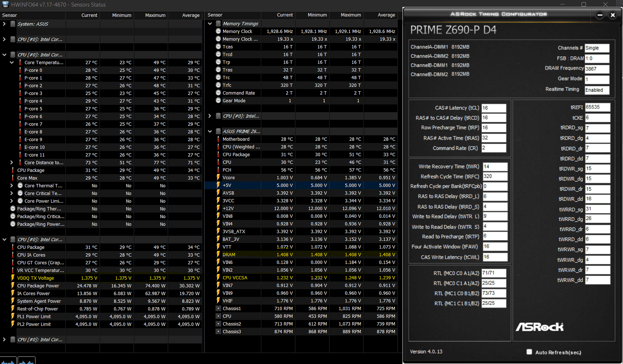Click the E-core 11 thermometer icon
Screen dimensions: 623x364
pyautogui.click(x=20, y=155)
